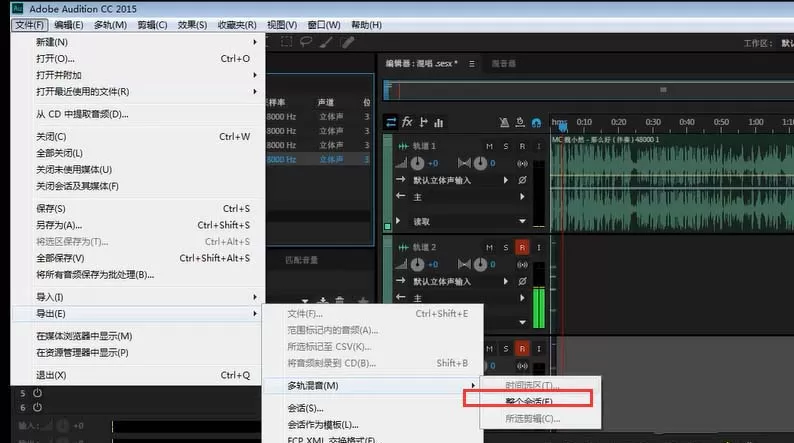Expand Track 1 output Master arrow

[522, 196]
